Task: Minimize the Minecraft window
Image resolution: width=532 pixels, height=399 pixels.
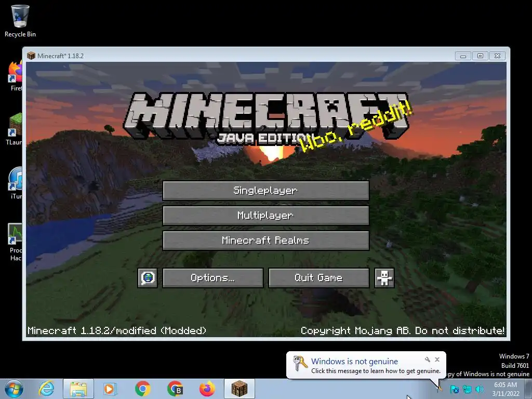Action: [x=463, y=56]
